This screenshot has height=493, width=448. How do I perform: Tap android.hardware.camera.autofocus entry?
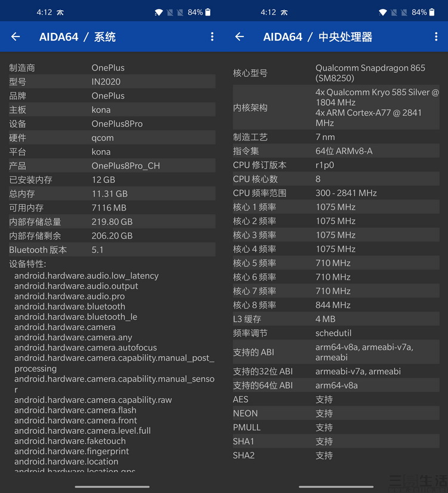[x=85, y=347]
